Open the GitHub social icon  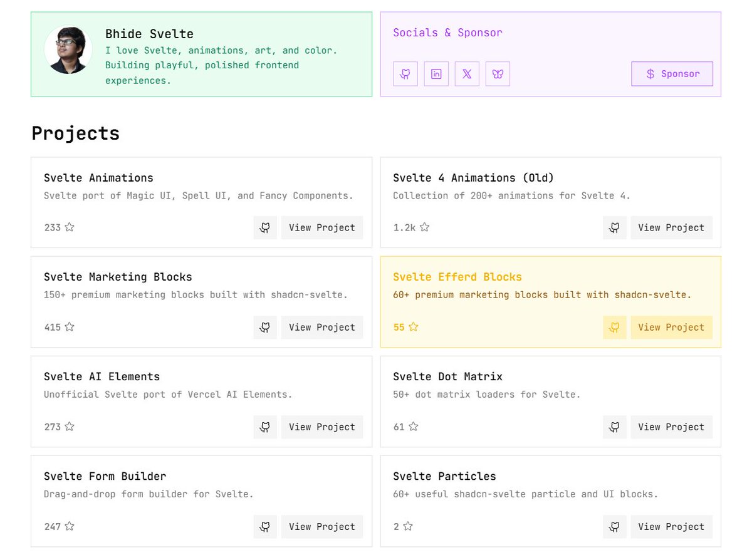pos(405,74)
